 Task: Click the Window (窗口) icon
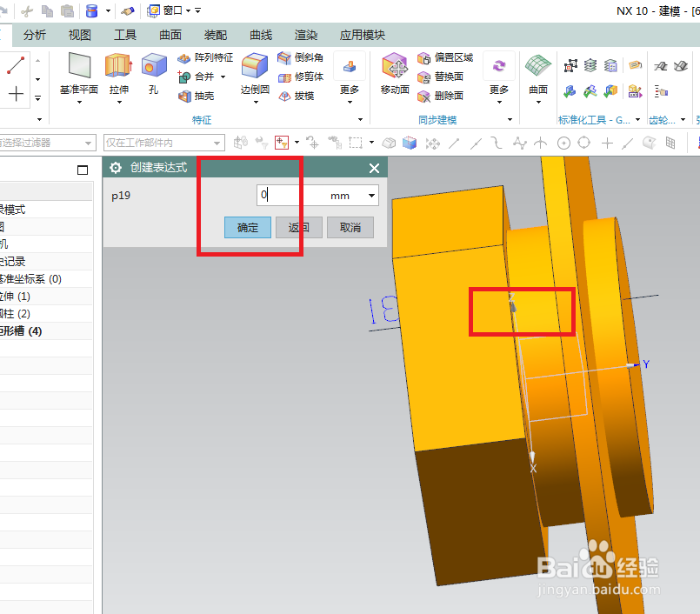(x=153, y=10)
